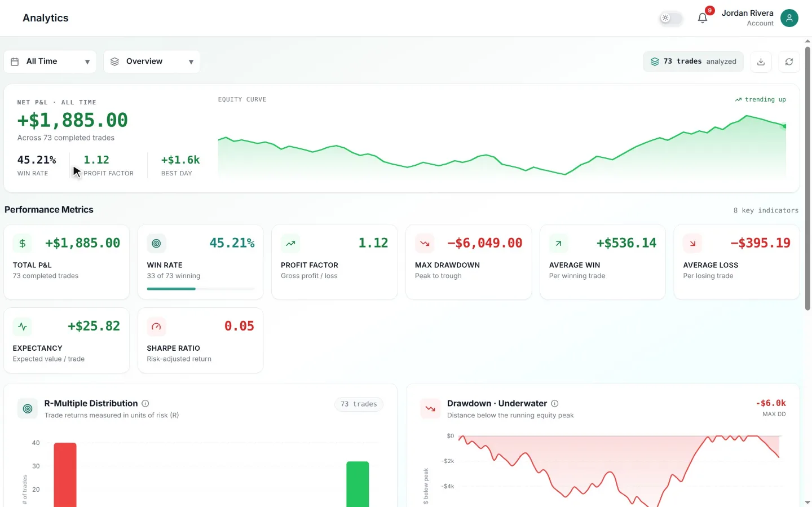Click the refresh data icon button
This screenshot has height=507, width=812.
coord(789,61)
